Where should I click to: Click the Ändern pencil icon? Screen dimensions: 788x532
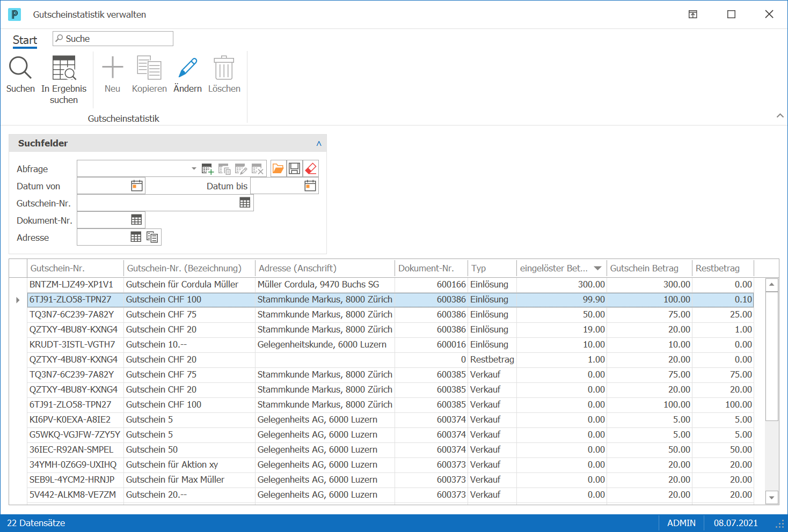(x=187, y=68)
